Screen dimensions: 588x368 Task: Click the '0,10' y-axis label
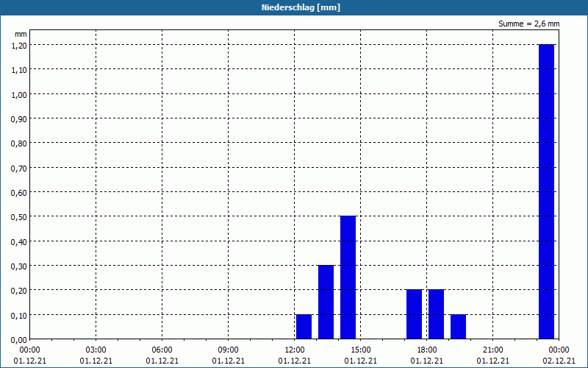tap(19, 316)
